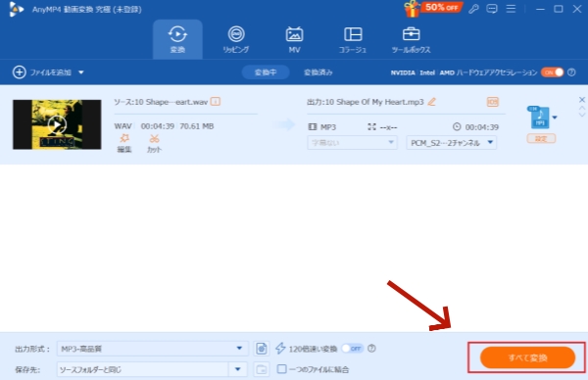This screenshot has height=380, width=588.
Task: Click the output duration 00:04:39 clock icon
Action: pyautogui.click(x=457, y=126)
